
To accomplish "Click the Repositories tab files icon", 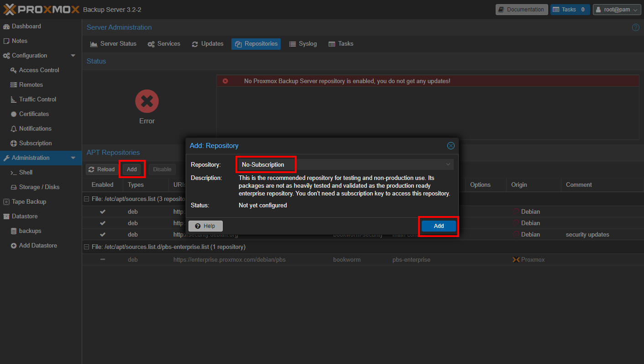I will point(238,44).
